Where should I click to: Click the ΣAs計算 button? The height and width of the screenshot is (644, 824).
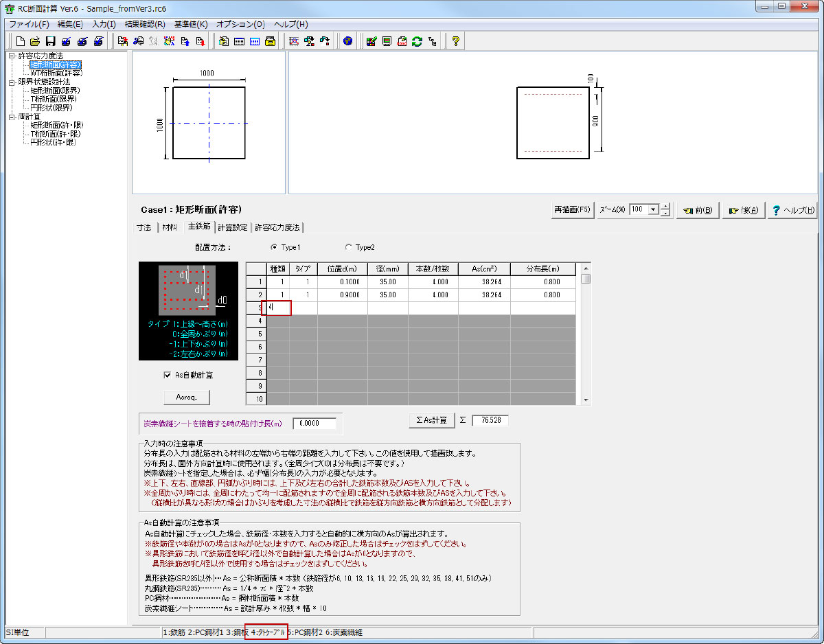point(432,420)
